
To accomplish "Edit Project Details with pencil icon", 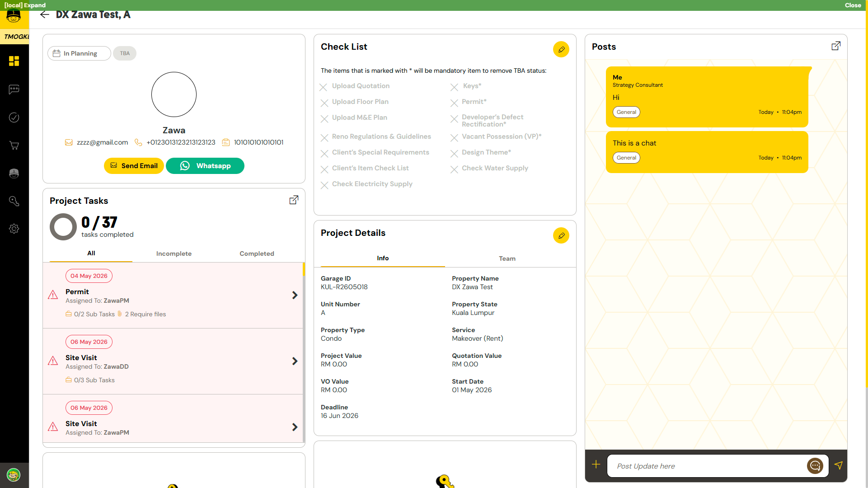I will [x=561, y=235].
